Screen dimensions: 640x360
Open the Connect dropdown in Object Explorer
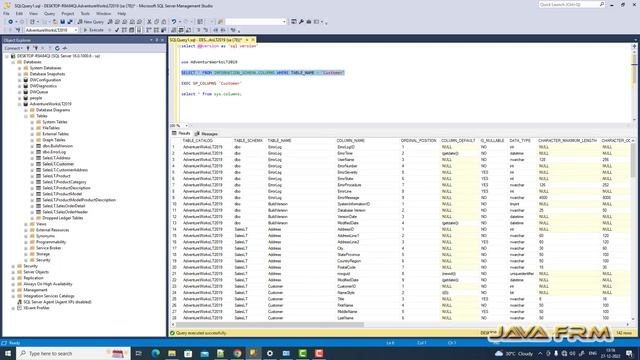[13, 48]
